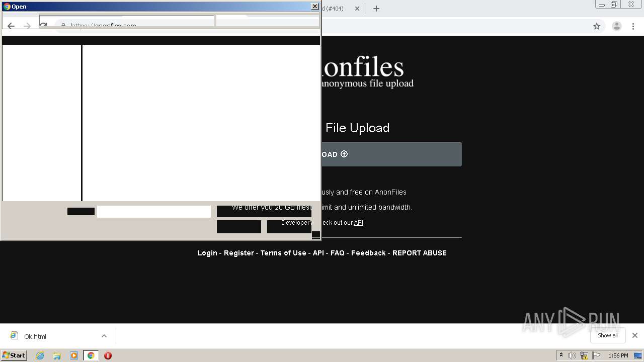Open the API link in the footer
This screenshot has height=362, width=644.
pyautogui.click(x=318, y=253)
